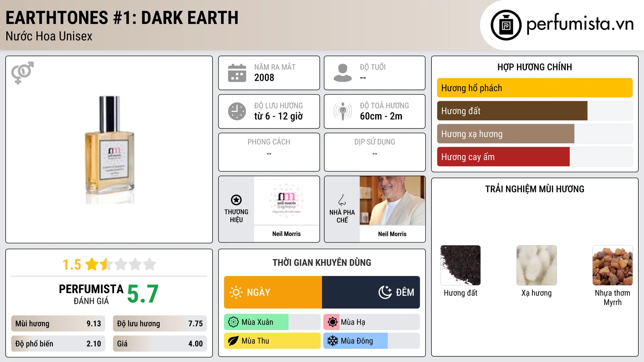Click the Hợp hương chính heading

[535, 67]
